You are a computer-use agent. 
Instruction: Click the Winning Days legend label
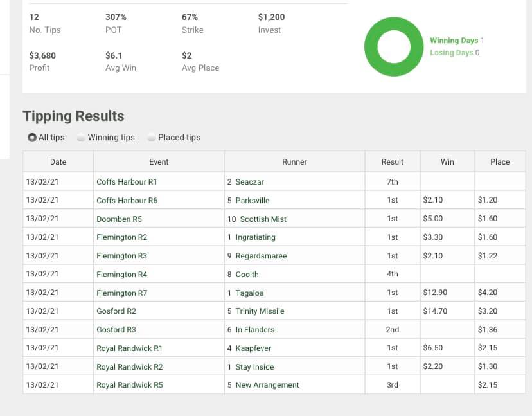pos(454,41)
